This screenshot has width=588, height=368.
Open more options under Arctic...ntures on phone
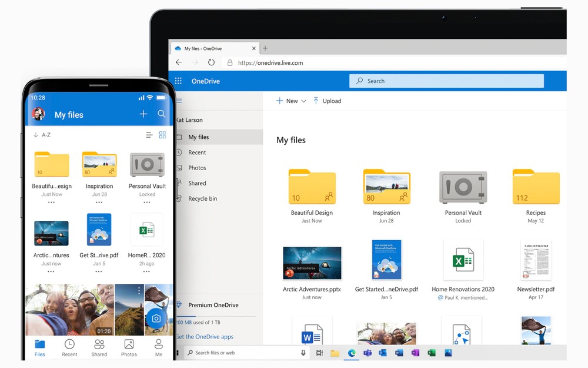(x=51, y=271)
